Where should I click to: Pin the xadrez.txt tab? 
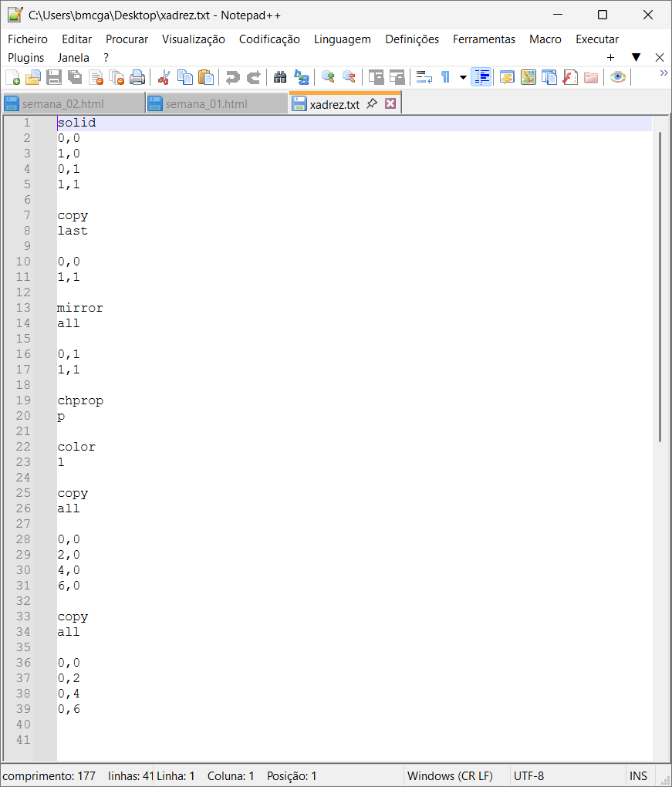tap(372, 103)
